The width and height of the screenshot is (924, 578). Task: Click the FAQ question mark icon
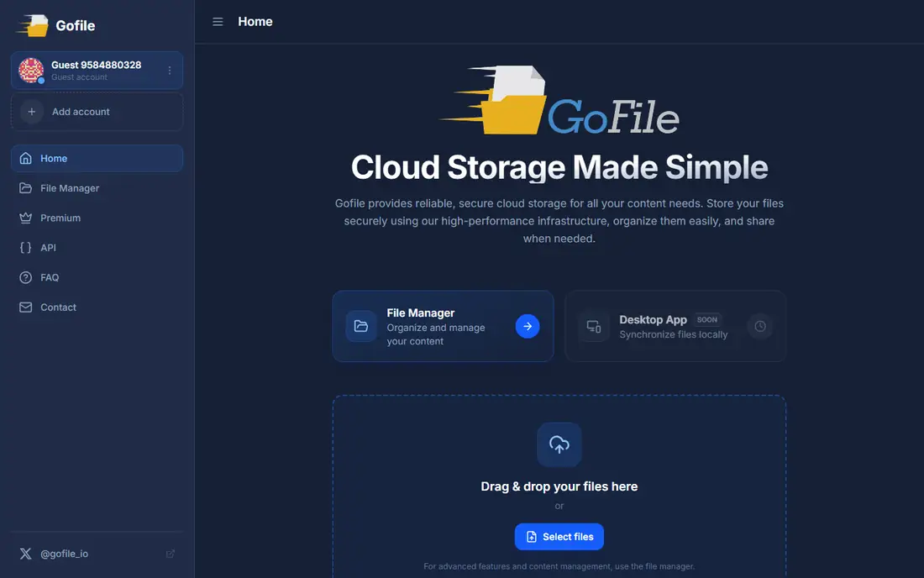pyautogui.click(x=25, y=277)
